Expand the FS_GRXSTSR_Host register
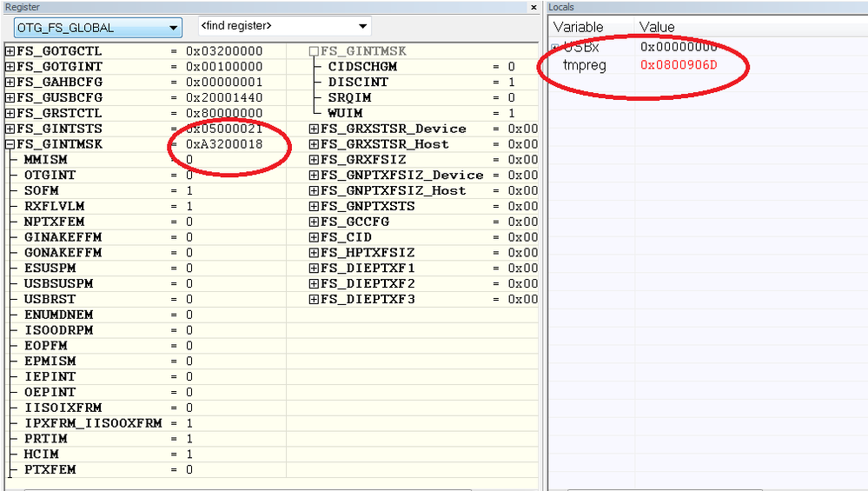The width and height of the screenshot is (868, 491). pyautogui.click(x=314, y=144)
